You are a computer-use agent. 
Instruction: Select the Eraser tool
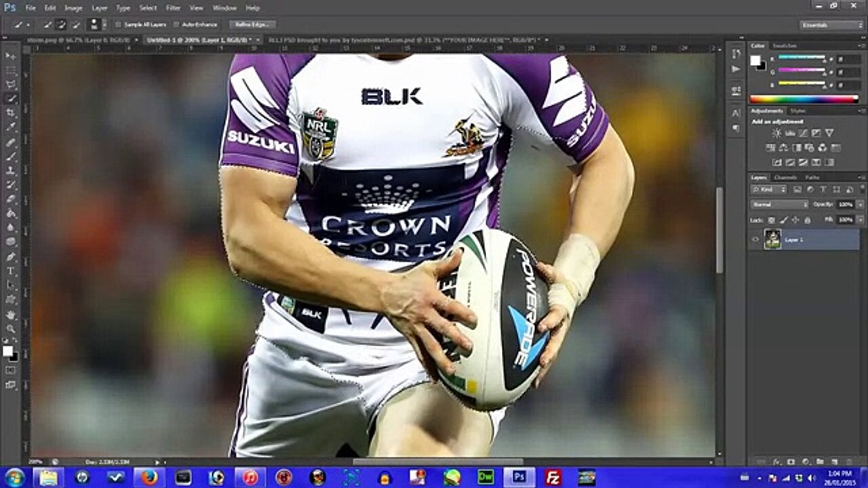tap(11, 199)
